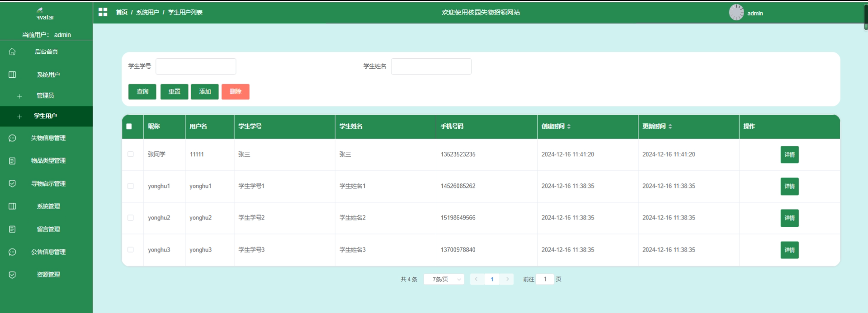Click the admin username in header
The height and width of the screenshot is (313, 868).
pyautogui.click(x=755, y=14)
